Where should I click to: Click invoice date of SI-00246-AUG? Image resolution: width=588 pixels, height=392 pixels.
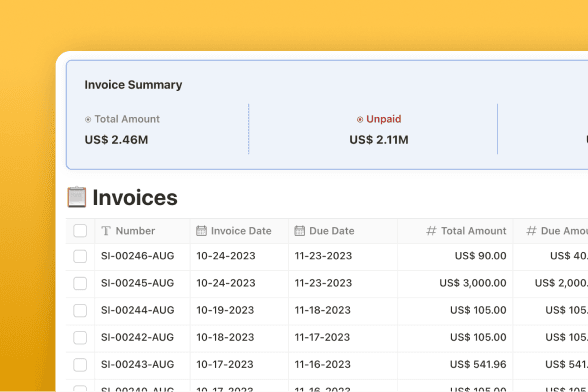(226, 256)
